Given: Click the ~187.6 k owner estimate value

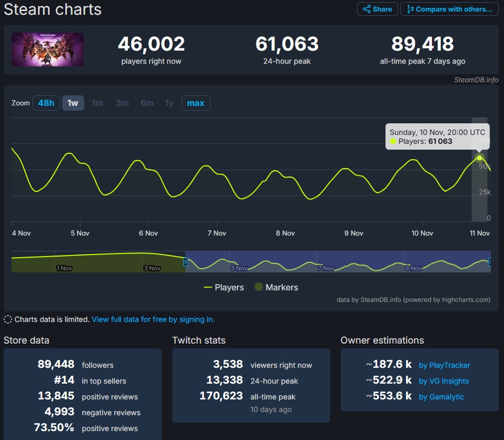Looking at the screenshot, I should coord(389,364).
